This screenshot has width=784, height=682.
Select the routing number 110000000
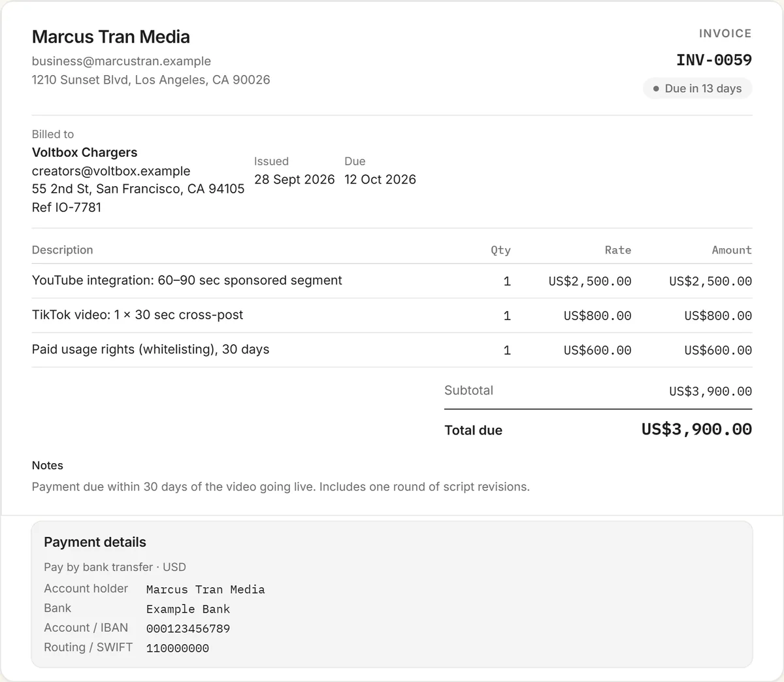pyautogui.click(x=178, y=649)
